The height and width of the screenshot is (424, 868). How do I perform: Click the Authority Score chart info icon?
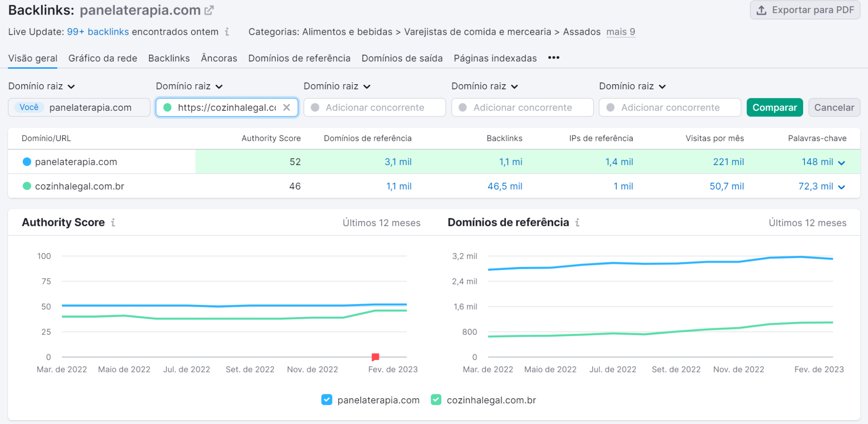click(x=113, y=223)
